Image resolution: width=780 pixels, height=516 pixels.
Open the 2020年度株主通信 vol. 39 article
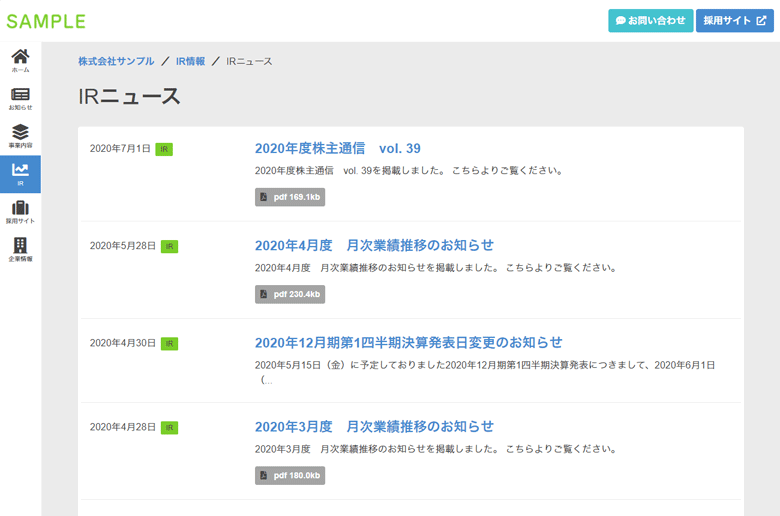337,149
